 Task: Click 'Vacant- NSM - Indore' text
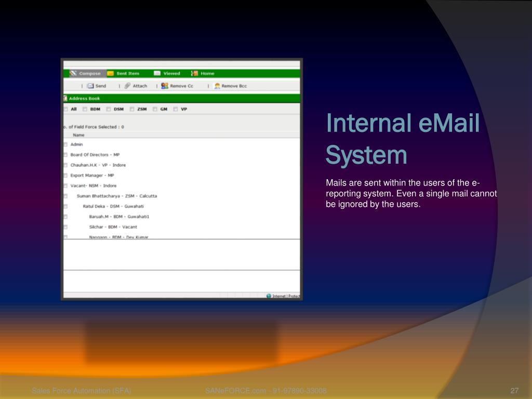pyautogui.click(x=94, y=186)
